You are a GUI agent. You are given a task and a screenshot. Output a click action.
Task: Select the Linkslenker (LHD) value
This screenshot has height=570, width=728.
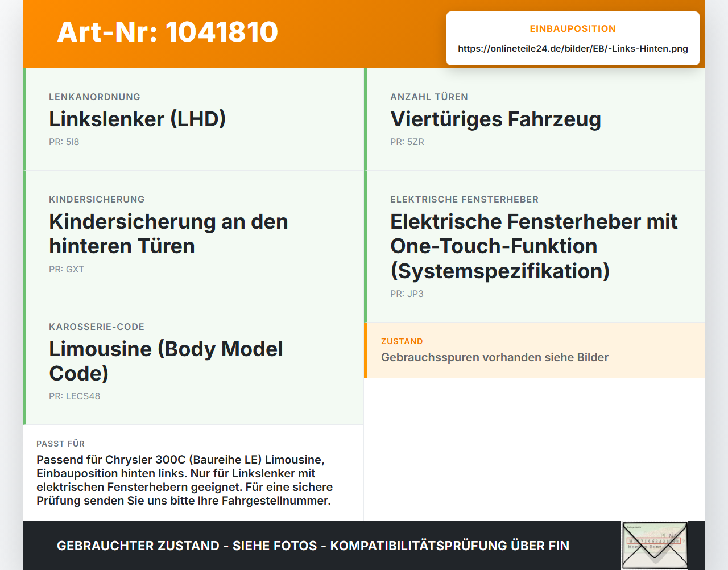pos(138,119)
